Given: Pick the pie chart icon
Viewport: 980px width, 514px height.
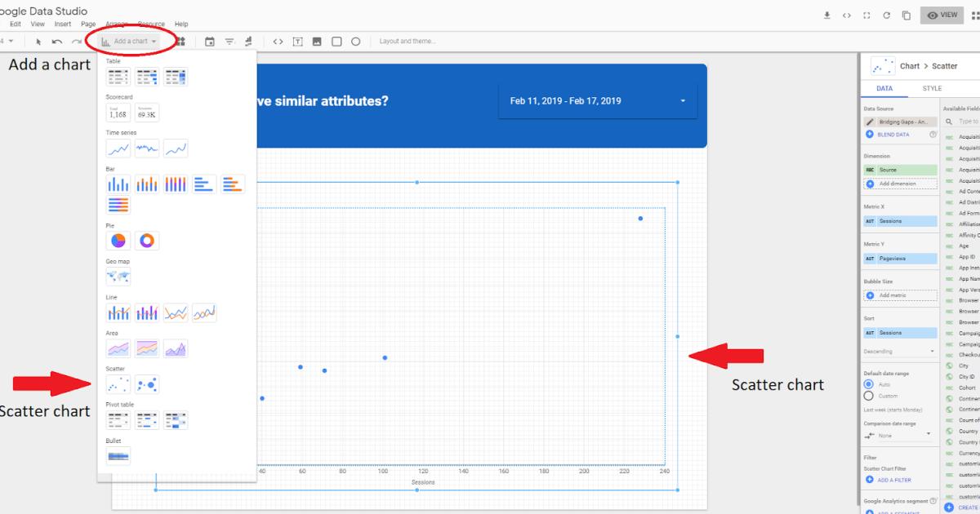Looking at the screenshot, I should coord(118,241).
